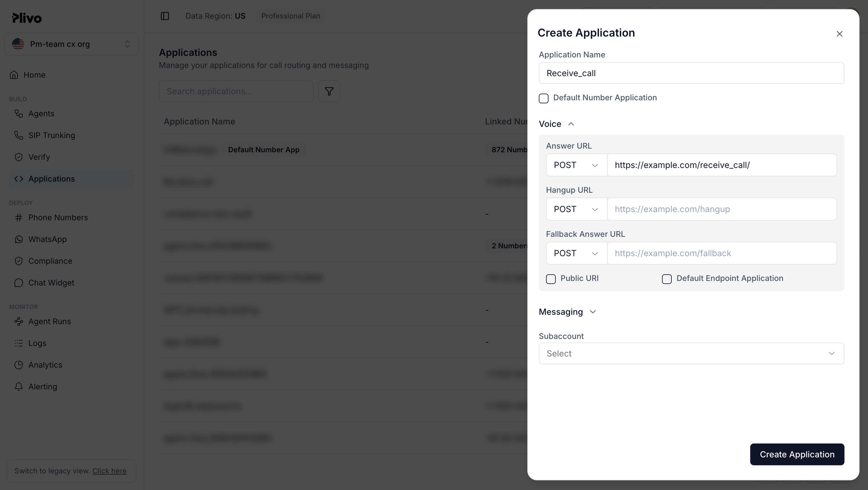Viewport: 868px width, 490px height.
Task: Click the Hangup URL text field
Action: click(x=722, y=209)
